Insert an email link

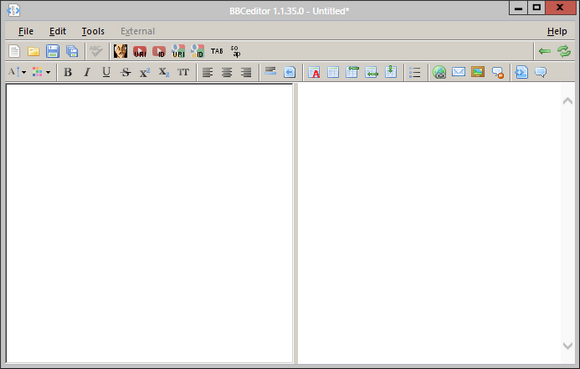(459, 72)
